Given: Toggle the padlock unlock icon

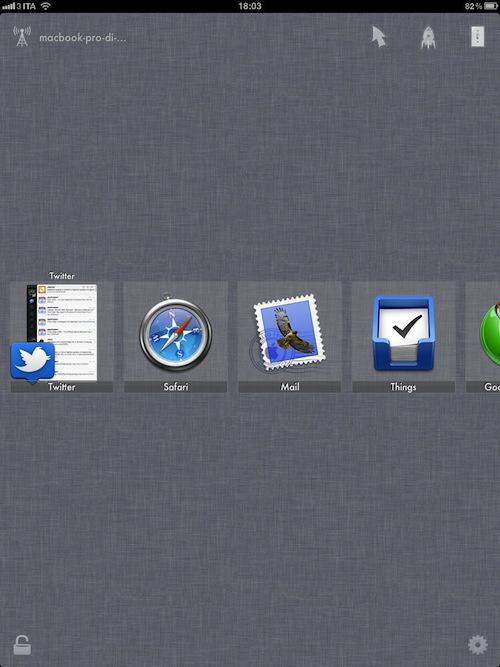Looking at the screenshot, I should [x=22, y=644].
